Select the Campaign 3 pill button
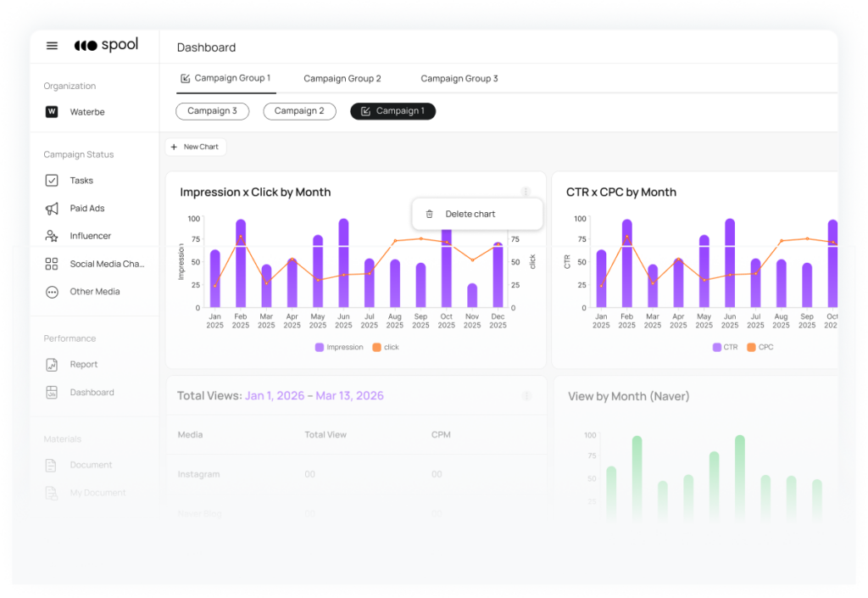The width and height of the screenshot is (868, 598). point(212,111)
